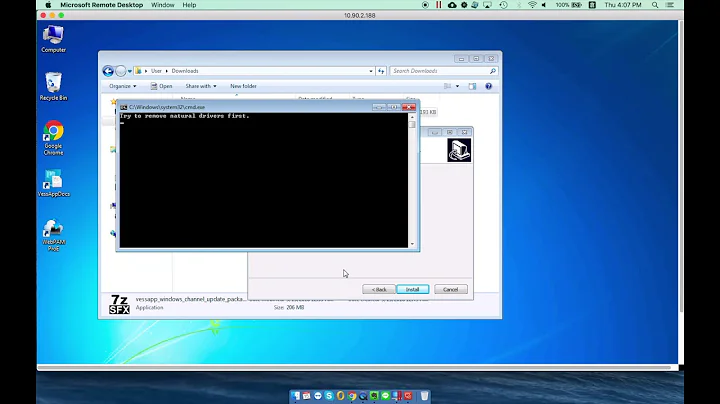Click Open in Explorer toolbar
Image resolution: width=720 pixels, height=404 pixels.
161,86
